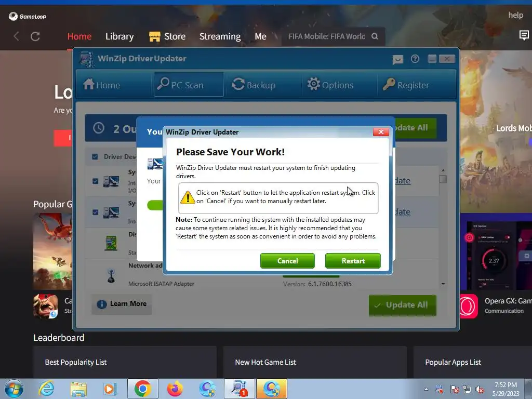This screenshot has height=399, width=532.
Task: Click the computer icon in the second driver row
Action: click(x=111, y=212)
